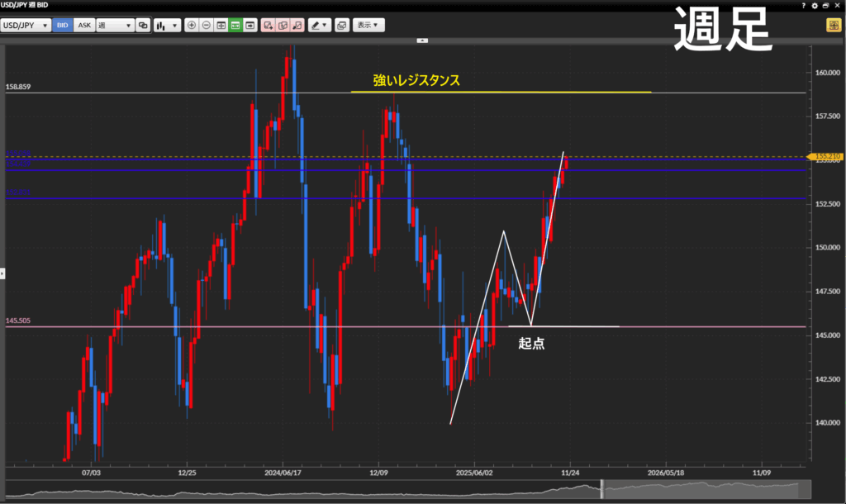Image resolution: width=846 pixels, height=504 pixels.
Task: Click the scroll-to-latest arrow icon
Action: click(x=250, y=26)
